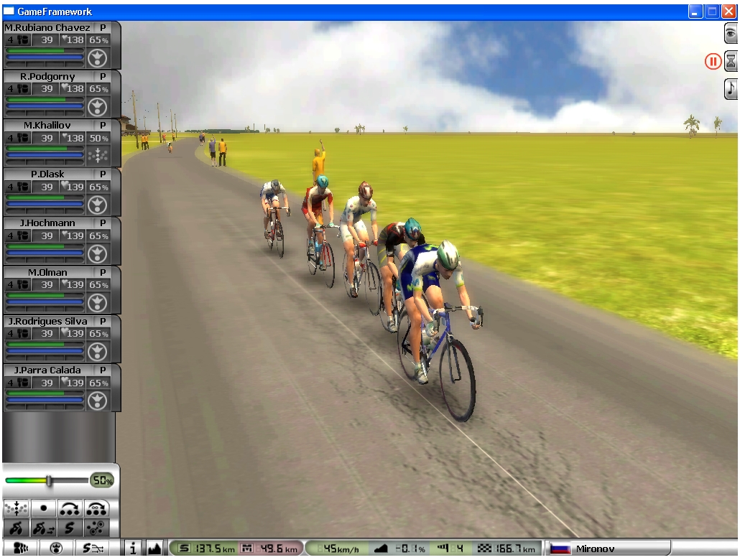Open the hourglass game speed control

coord(731,62)
